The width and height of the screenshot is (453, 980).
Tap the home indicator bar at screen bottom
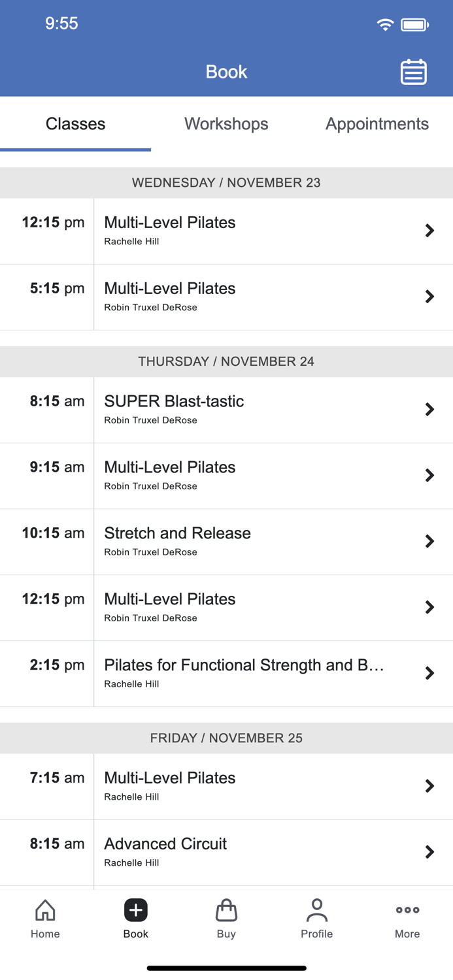226,968
